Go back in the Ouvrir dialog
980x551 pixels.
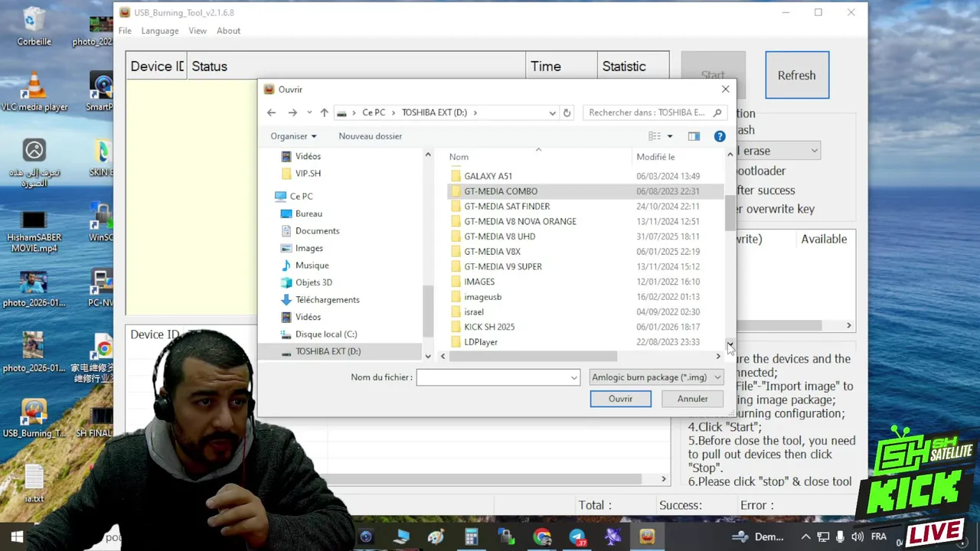pos(271,112)
